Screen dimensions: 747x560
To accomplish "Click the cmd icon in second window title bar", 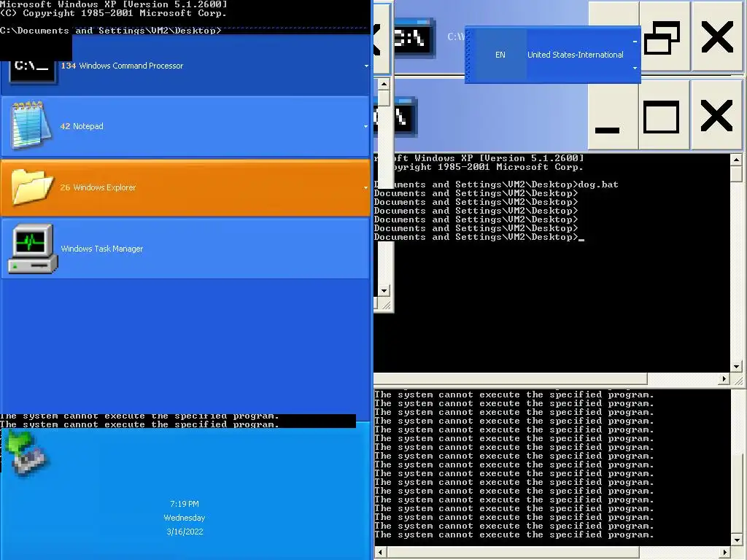I will (x=396, y=117).
